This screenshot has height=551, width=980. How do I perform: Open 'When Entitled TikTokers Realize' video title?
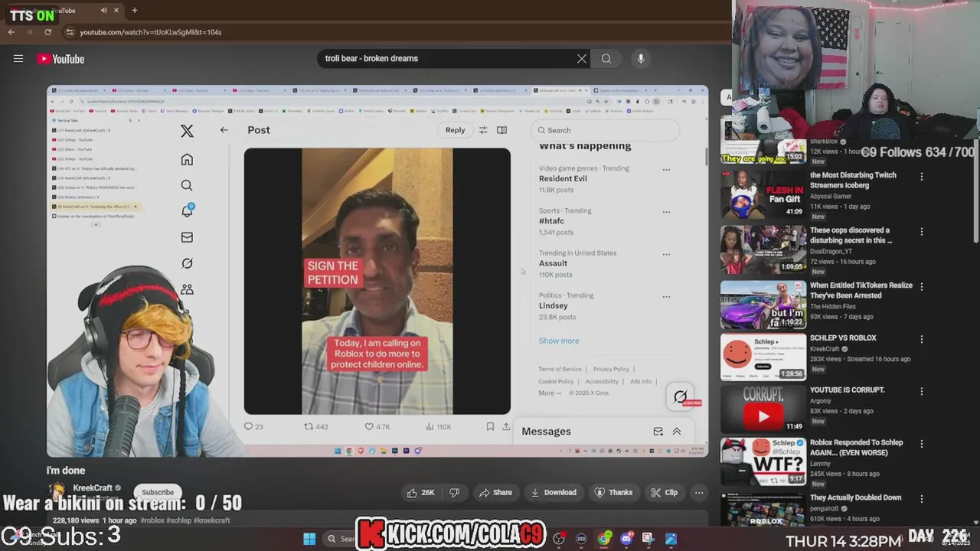(x=861, y=290)
